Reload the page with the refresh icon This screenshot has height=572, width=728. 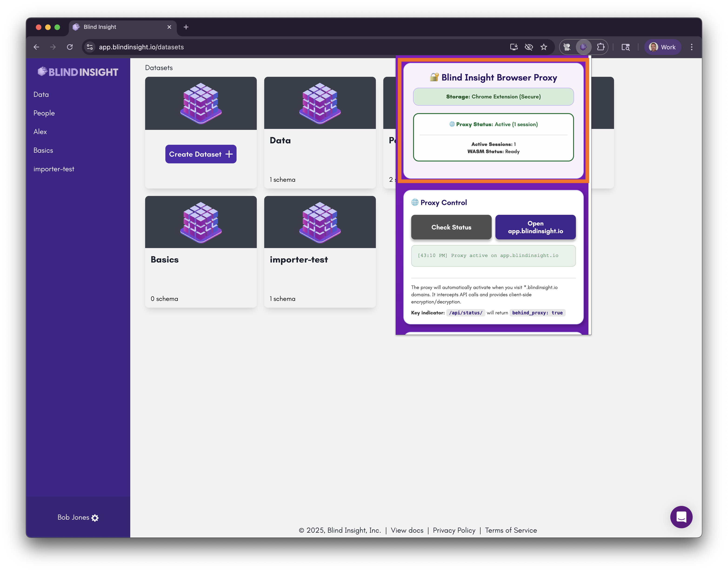point(70,47)
